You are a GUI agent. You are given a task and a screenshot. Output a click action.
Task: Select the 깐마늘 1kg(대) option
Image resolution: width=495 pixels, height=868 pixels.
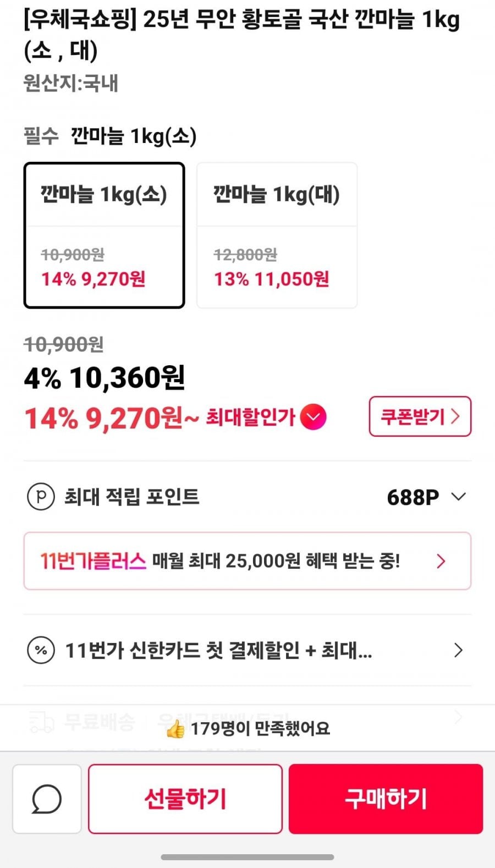(277, 235)
